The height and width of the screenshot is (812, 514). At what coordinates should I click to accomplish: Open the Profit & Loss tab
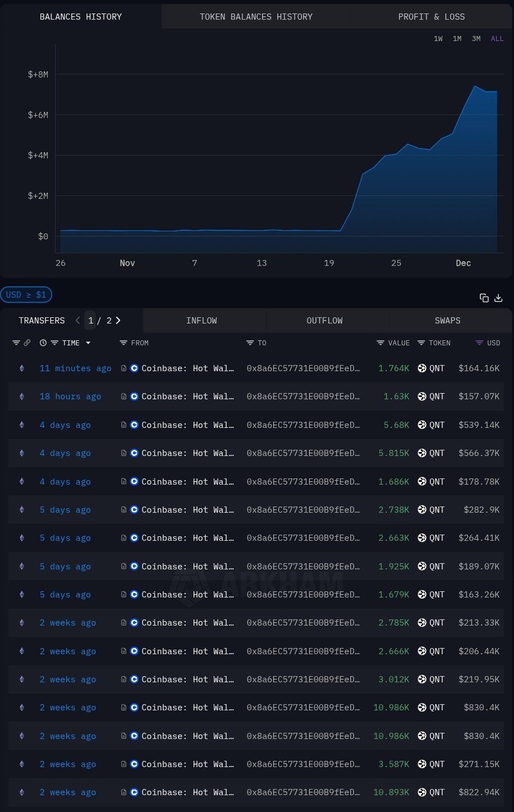pyautogui.click(x=431, y=17)
